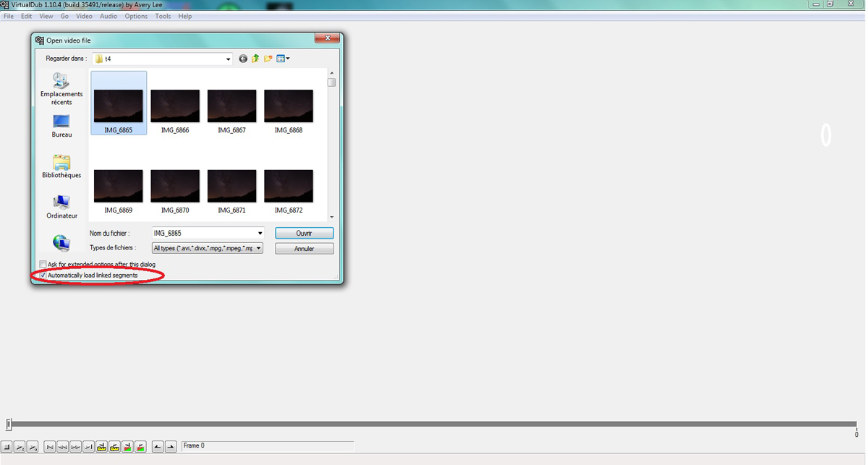Expand the Types de fichiers dropdown

[x=258, y=248]
